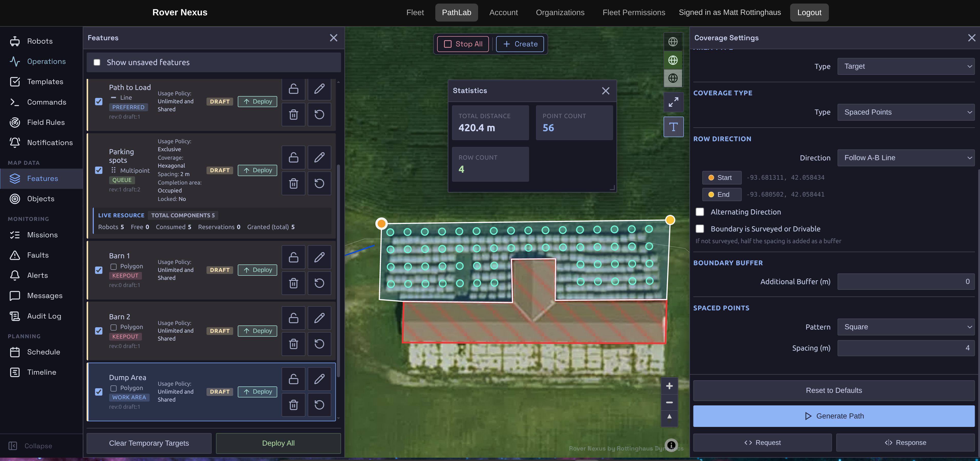Set the A-B line Start point

(721, 178)
